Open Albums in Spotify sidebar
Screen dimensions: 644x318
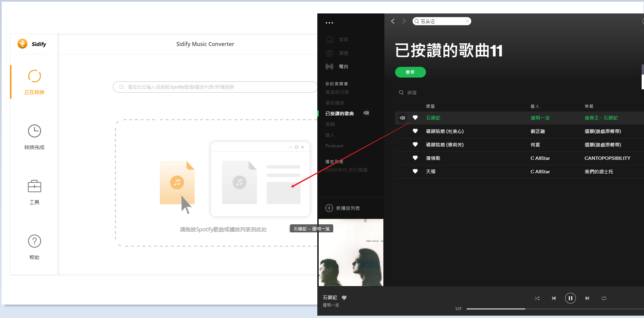pyautogui.click(x=330, y=124)
